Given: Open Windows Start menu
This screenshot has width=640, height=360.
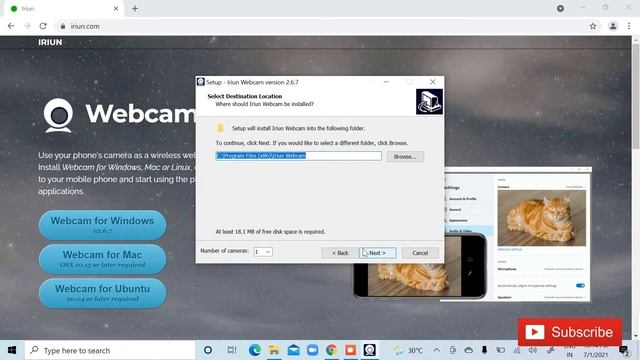Looking at the screenshot, I should click(12, 350).
